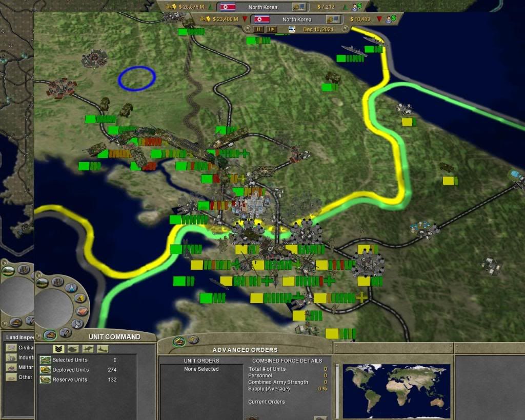Click the back window's $28,876 M treasury value
This screenshot has height=420, width=525.
coord(191,7)
